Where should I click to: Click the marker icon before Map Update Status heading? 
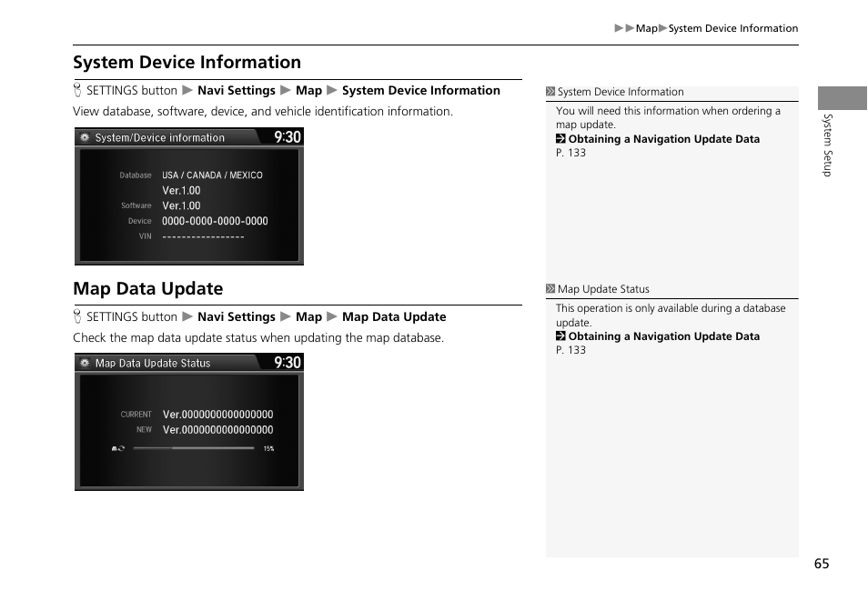[x=550, y=289]
